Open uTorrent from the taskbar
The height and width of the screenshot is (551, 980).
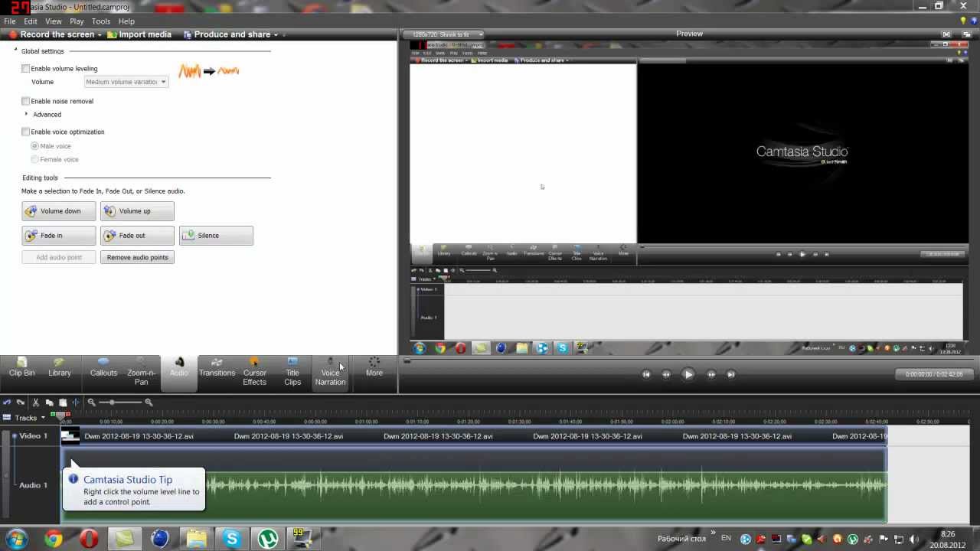coord(268,539)
